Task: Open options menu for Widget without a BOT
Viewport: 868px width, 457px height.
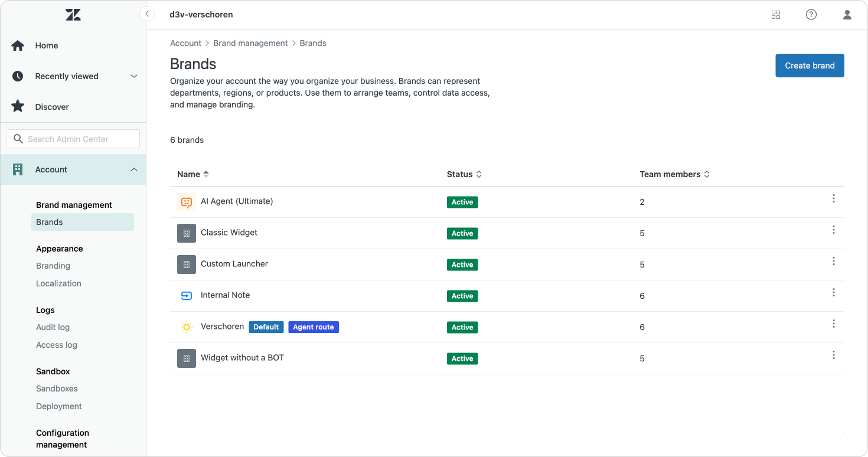Action: pos(834,355)
